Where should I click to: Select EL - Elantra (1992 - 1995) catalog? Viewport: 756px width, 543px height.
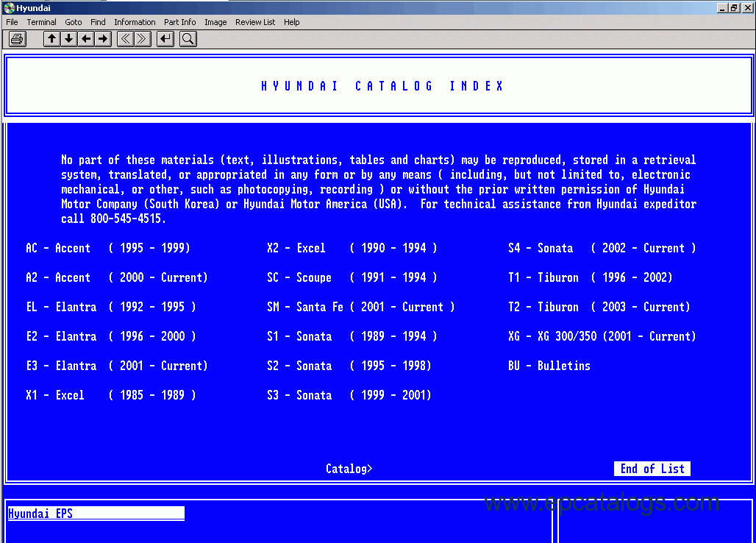(111, 308)
